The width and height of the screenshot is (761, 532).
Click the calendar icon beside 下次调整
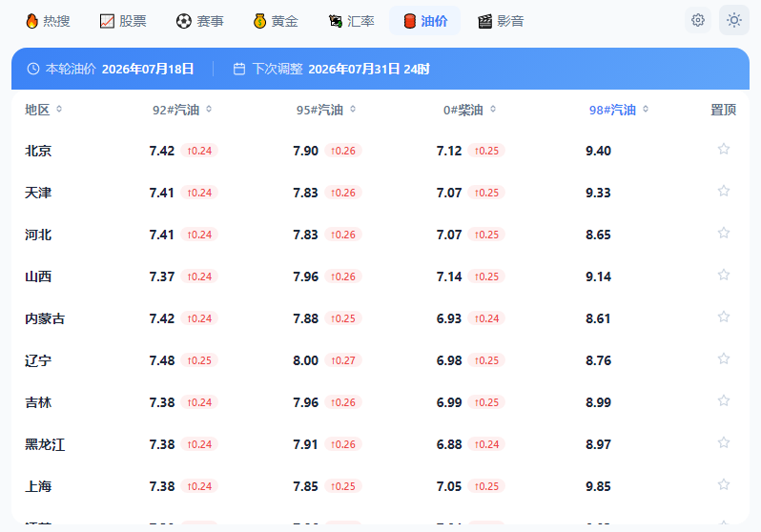(238, 69)
